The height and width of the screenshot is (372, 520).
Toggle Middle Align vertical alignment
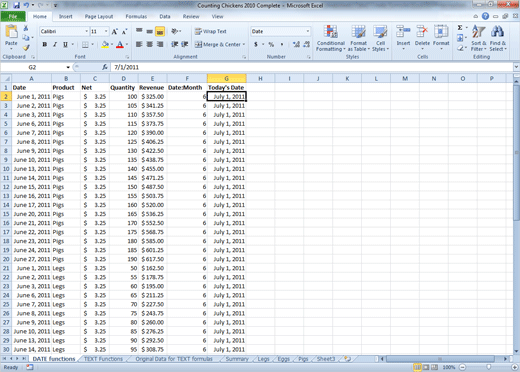pos(150,31)
